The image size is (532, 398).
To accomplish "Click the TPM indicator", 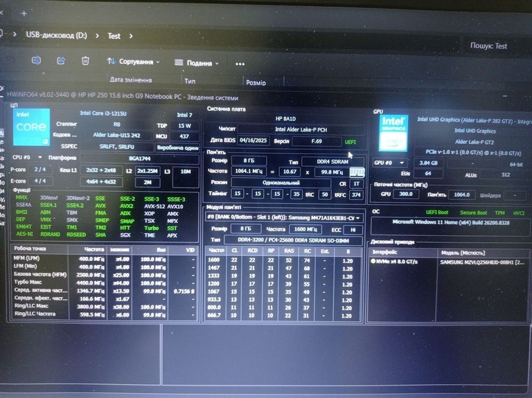I will [499, 213].
